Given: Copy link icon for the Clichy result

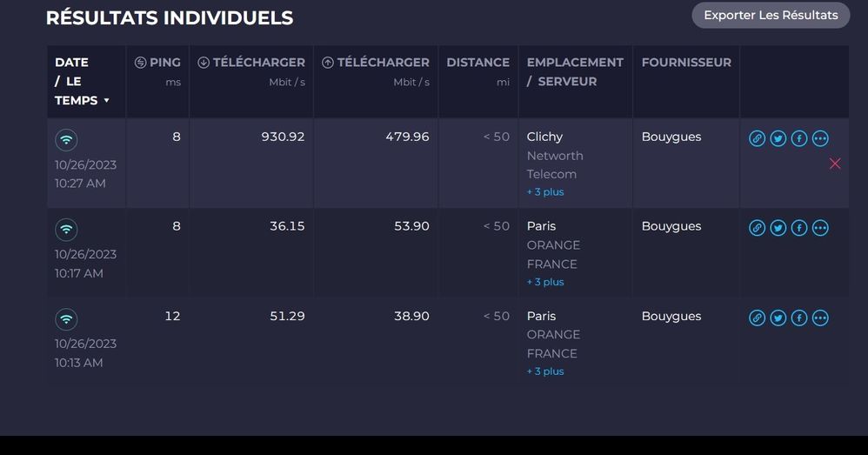Looking at the screenshot, I should point(758,138).
